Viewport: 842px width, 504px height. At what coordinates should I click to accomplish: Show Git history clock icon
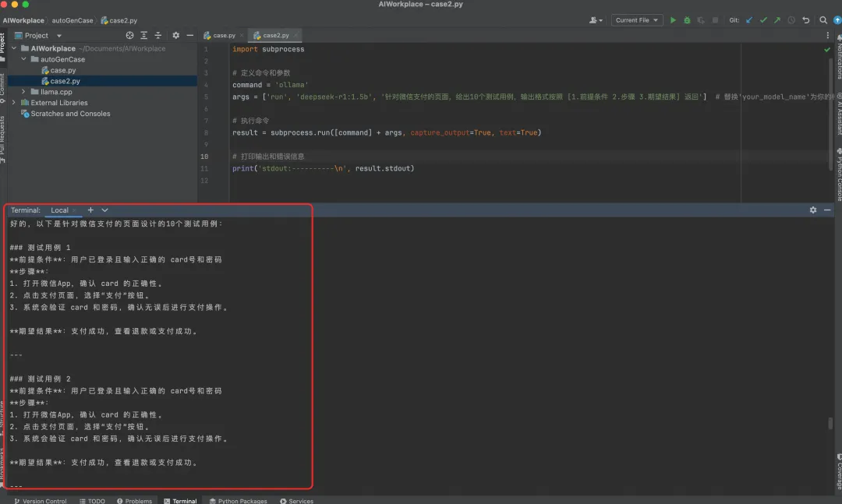(791, 20)
